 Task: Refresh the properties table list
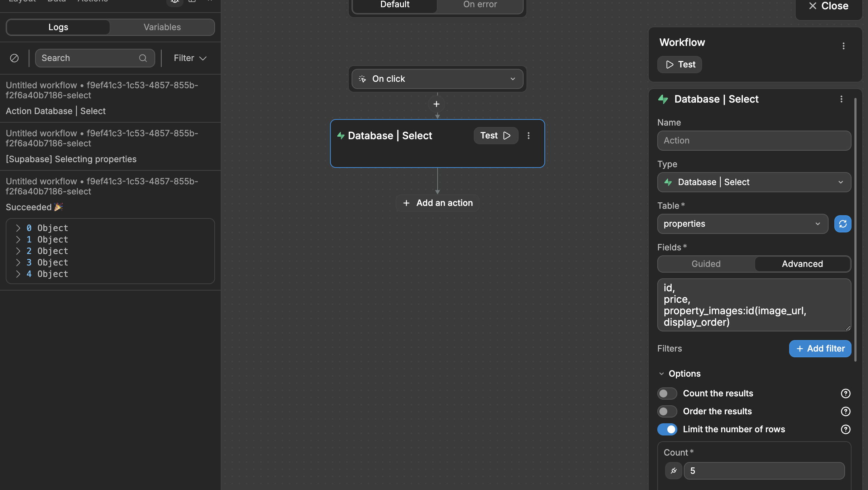point(843,223)
